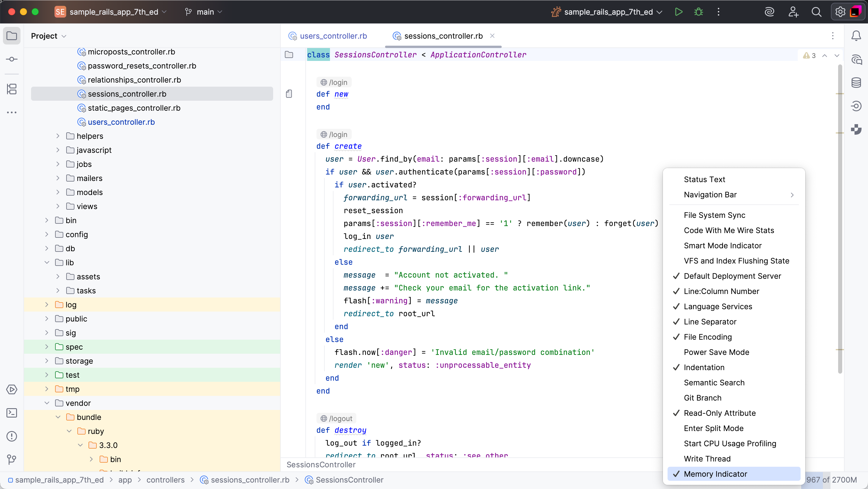The image size is (868, 489).
Task: Open the Structure tool window icon
Action: pyautogui.click(x=12, y=89)
